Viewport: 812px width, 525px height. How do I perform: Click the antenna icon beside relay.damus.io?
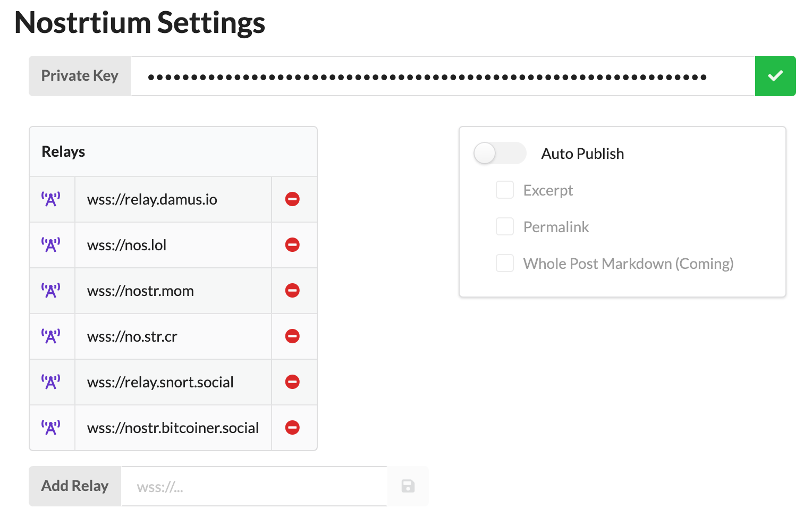(x=51, y=199)
